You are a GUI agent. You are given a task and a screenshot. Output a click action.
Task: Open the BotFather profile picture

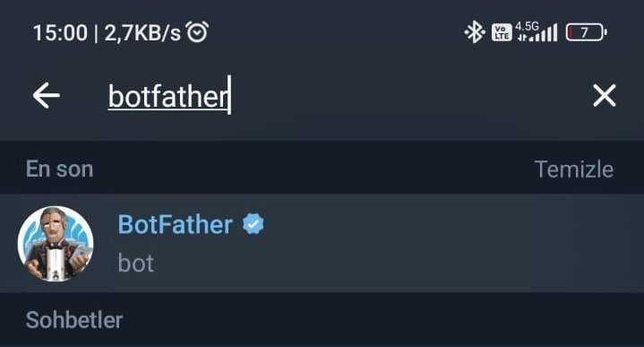56,244
